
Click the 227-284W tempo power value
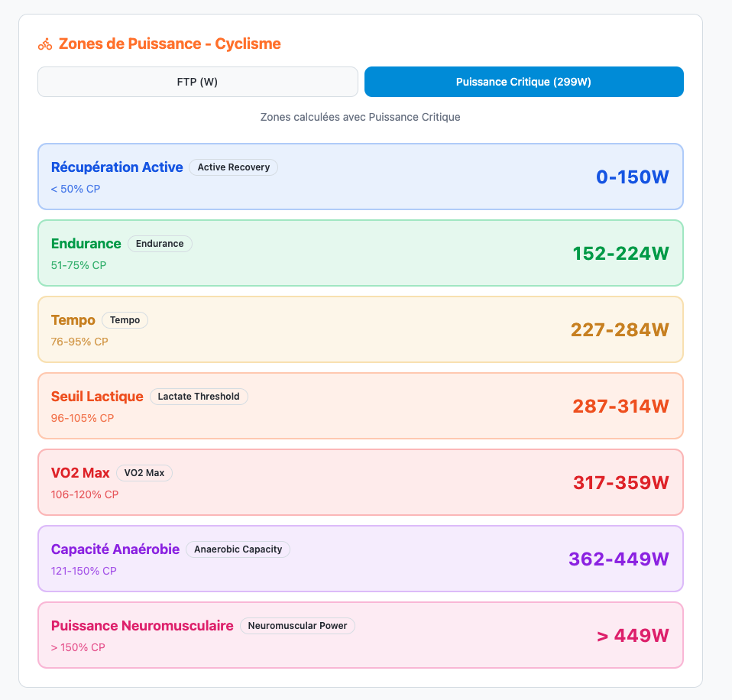pos(619,330)
